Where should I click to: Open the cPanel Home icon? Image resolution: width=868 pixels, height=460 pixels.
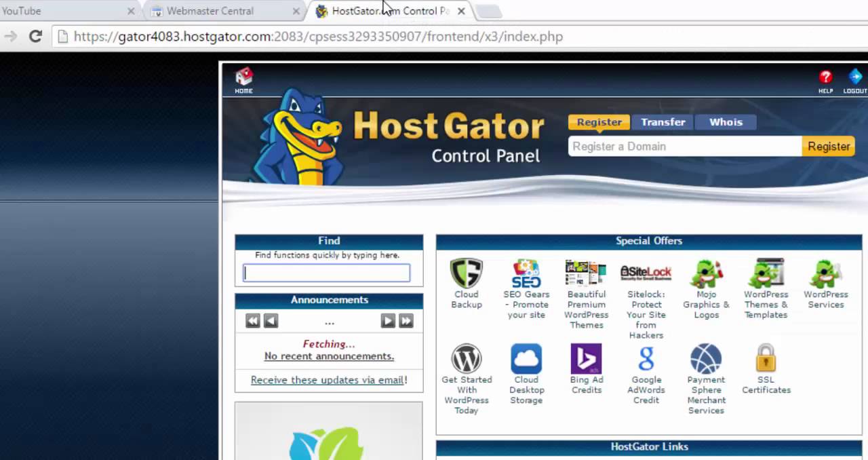[x=243, y=80]
